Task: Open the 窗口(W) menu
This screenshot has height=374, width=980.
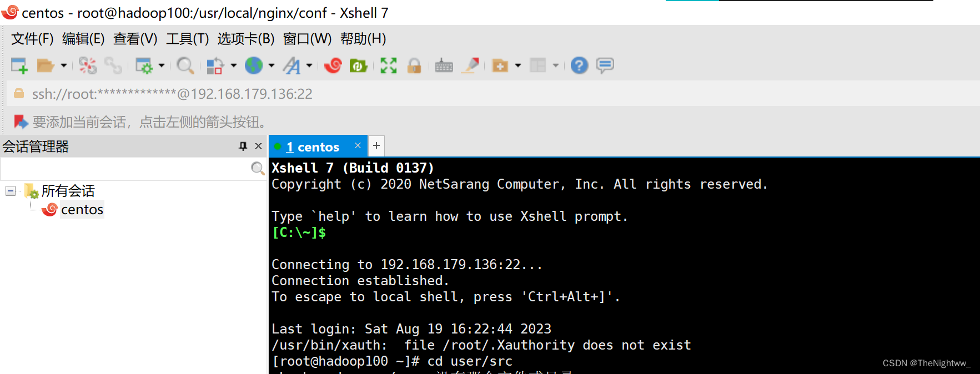Action: point(307,39)
